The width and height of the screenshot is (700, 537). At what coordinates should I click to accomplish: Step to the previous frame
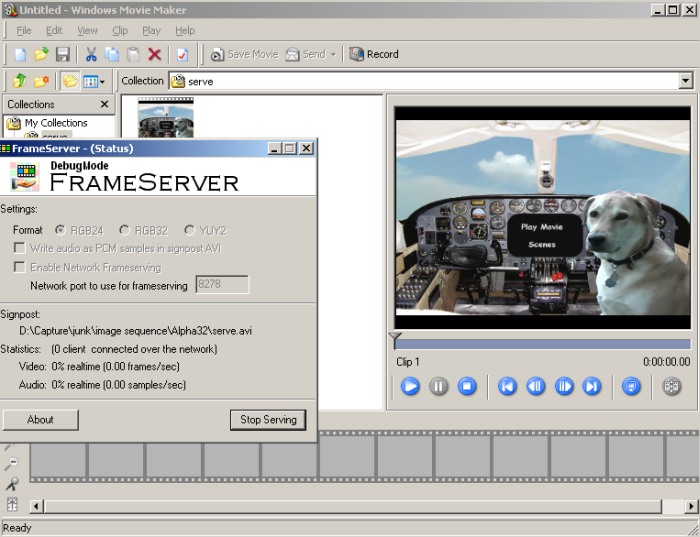pyautogui.click(x=536, y=387)
